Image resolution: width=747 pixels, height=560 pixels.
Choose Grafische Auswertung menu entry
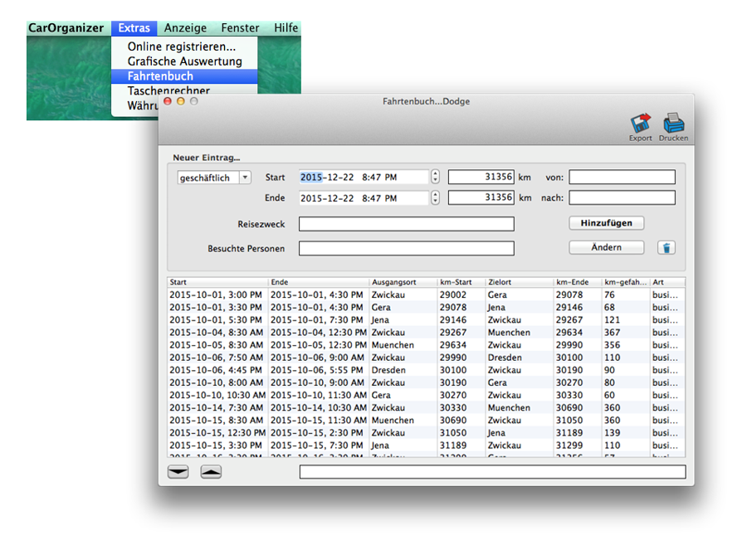tap(184, 61)
